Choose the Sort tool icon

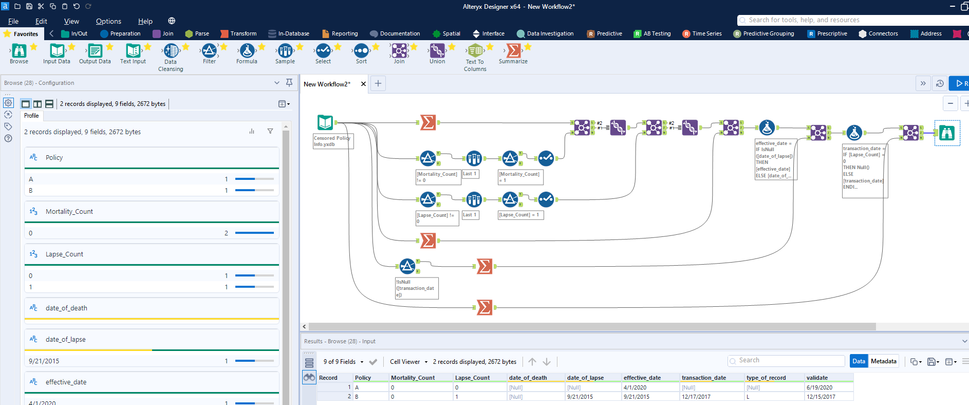pos(362,51)
